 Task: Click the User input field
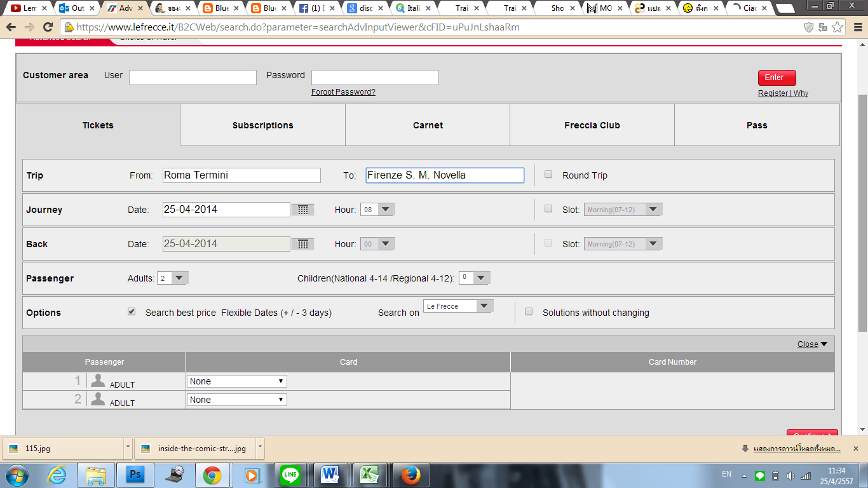pyautogui.click(x=193, y=78)
